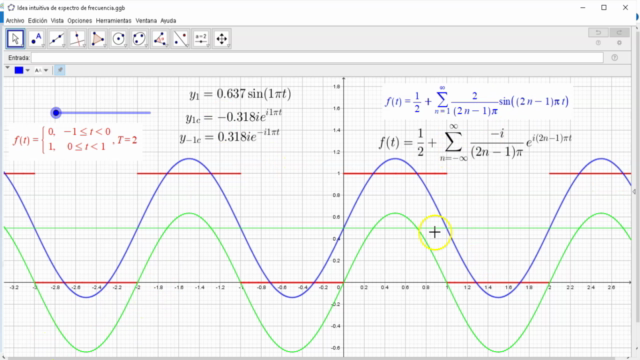The width and height of the screenshot is (640, 360).
Task: Focus the Entrada input field
Action: tap(317, 58)
